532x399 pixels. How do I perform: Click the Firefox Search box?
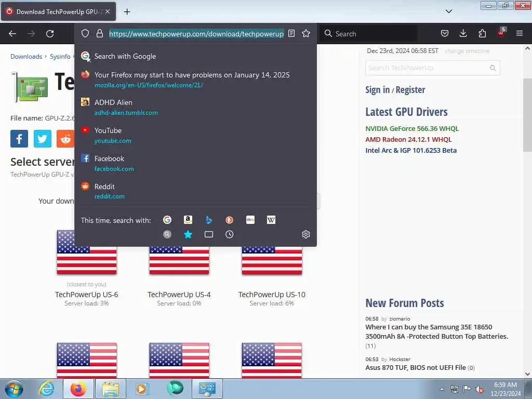[368, 34]
